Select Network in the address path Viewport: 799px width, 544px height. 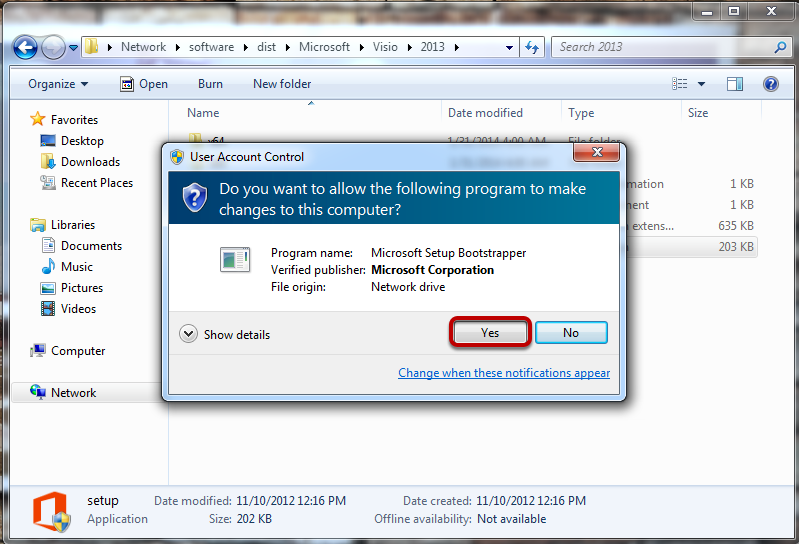(x=143, y=47)
